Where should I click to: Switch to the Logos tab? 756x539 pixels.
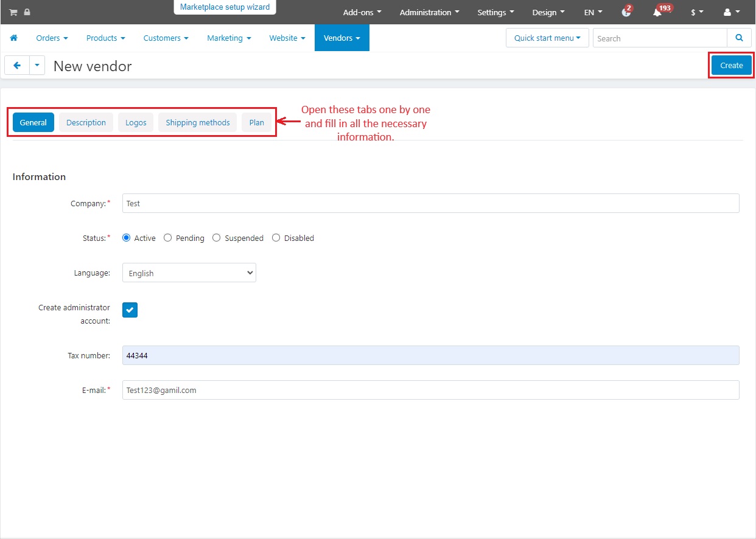tap(136, 122)
